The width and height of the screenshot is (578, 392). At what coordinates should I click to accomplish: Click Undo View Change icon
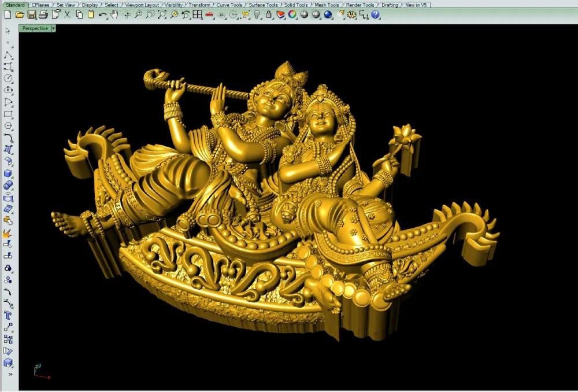click(x=186, y=15)
